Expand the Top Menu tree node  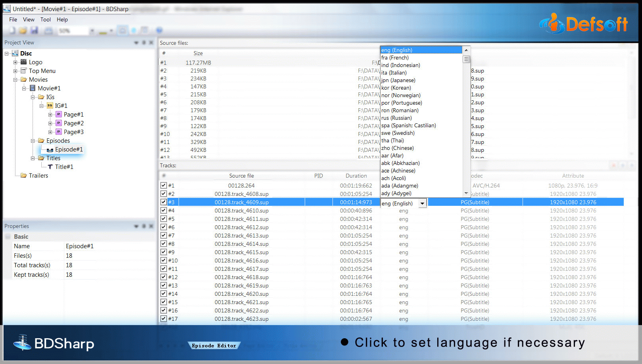pyautogui.click(x=15, y=71)
